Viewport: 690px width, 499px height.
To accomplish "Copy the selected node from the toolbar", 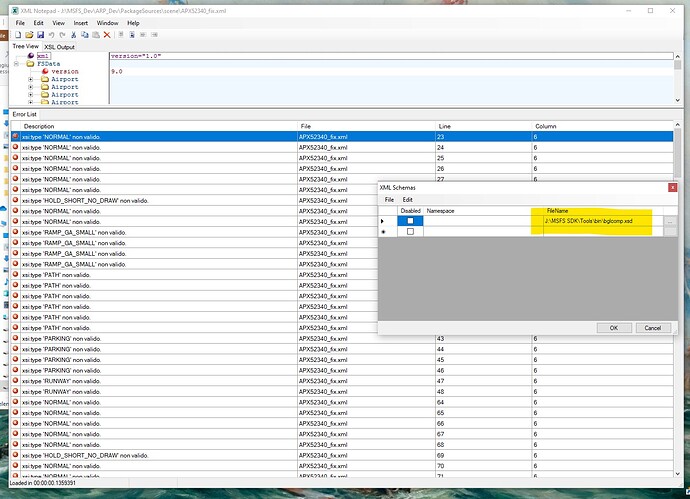I will 84,35.
